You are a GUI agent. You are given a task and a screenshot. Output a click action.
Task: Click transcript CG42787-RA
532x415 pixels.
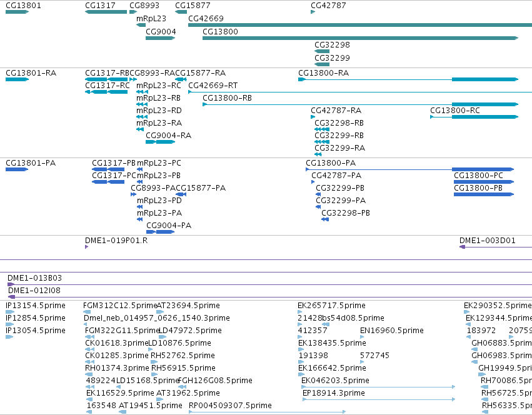(336, 111)
